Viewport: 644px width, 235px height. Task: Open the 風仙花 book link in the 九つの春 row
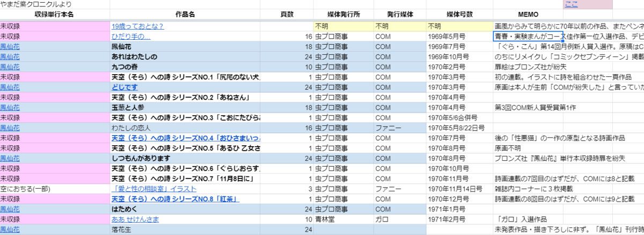(x=10, y=67)
